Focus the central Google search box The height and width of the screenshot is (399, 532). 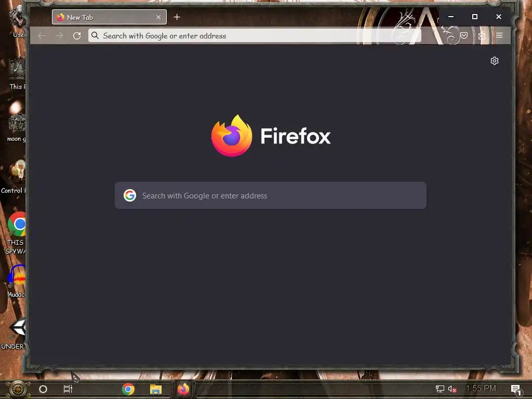tap(270, 195)
